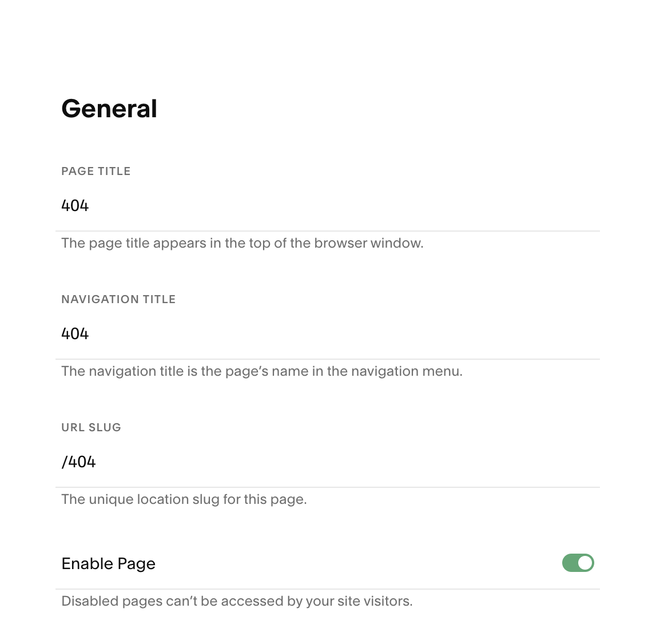Click the white knob on the green toggle

[x=585, y=563]
